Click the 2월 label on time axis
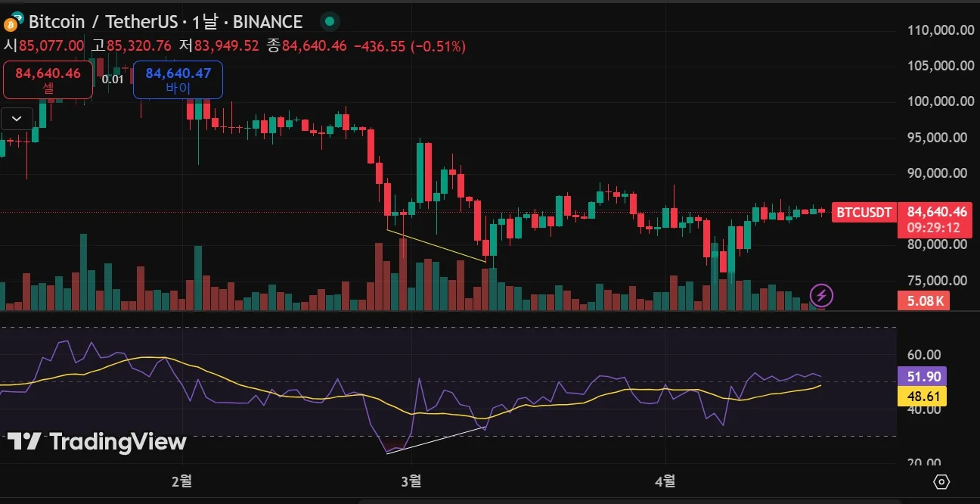The height and width of the screenshot is (504, 980). 182,481
